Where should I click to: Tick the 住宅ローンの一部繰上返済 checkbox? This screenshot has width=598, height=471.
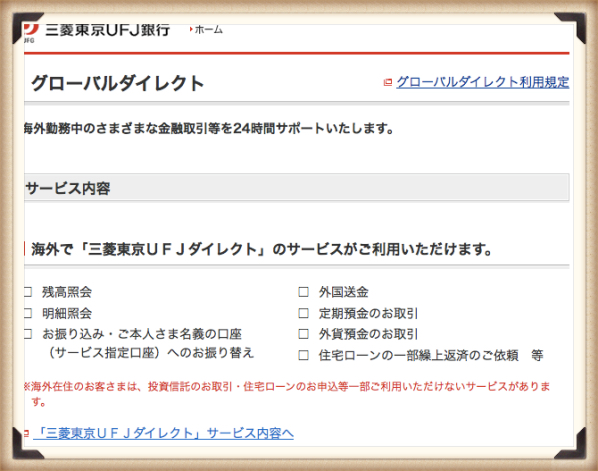point(304,355)
